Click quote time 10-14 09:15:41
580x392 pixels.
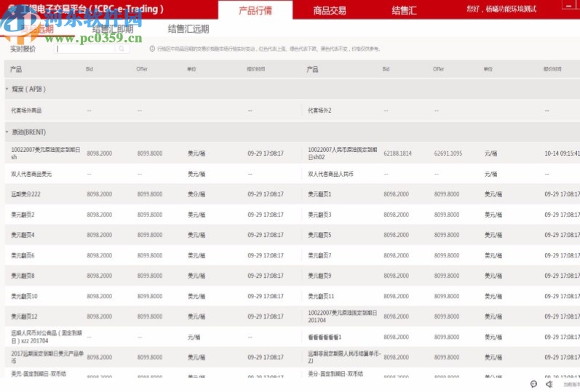click(x=562, y=153)
